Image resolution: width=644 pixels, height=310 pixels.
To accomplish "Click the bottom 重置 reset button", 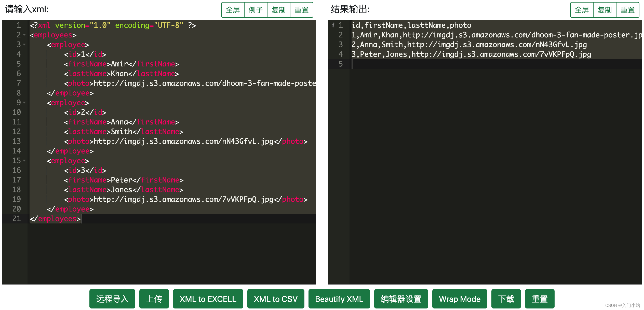I will [x=540, y=299].
